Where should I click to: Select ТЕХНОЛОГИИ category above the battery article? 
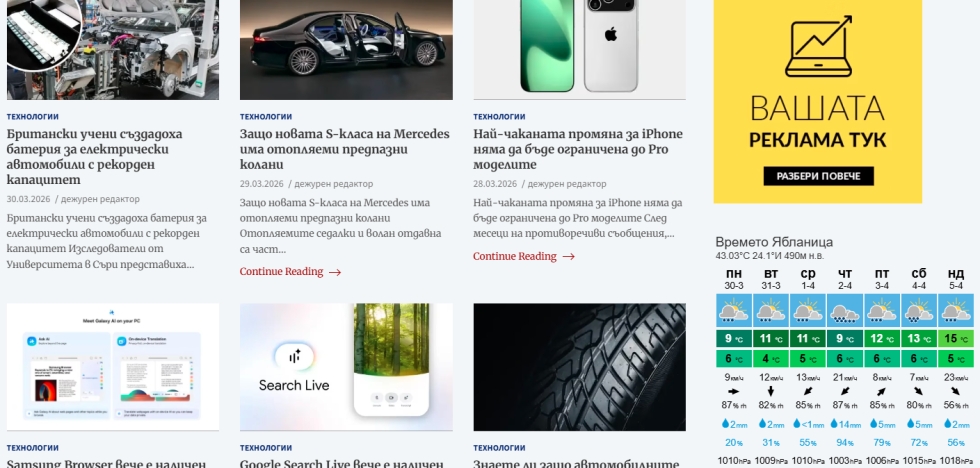pos(32,116)
